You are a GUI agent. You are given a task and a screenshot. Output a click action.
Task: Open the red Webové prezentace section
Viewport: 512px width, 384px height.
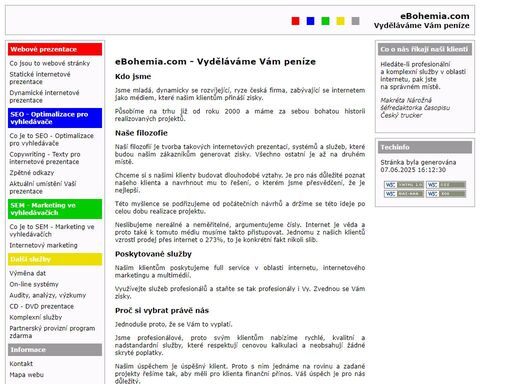(55, 49)
